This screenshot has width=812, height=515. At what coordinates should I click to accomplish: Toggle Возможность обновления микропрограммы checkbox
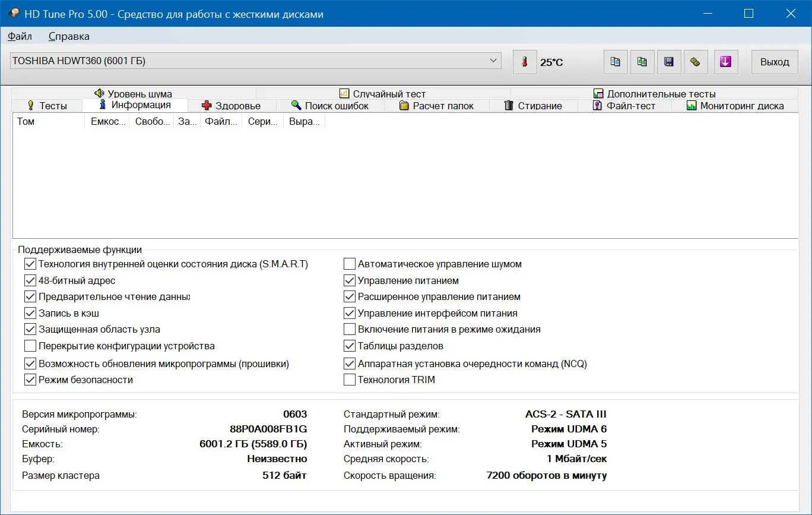pyautogui.click(x=30, y=364)
